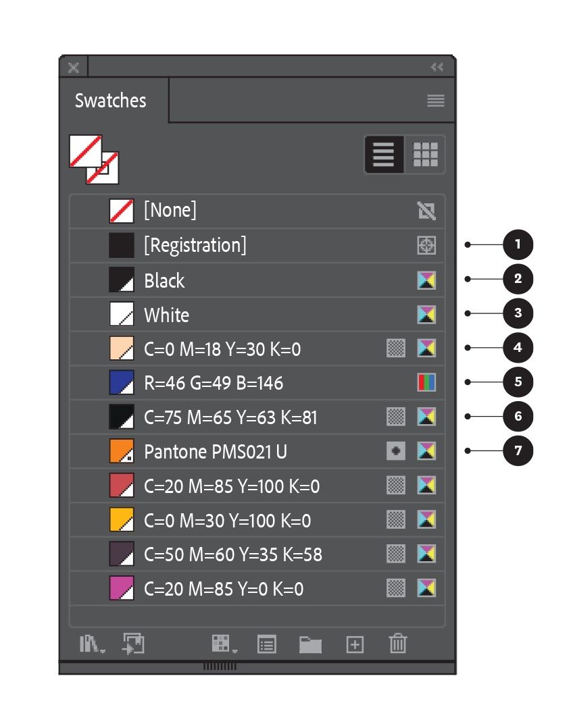Image resolution: width=571 pixels, height=728 pixels.
Task: Click the CMYK color mode icon beside Black
Action: click(428, 280)
